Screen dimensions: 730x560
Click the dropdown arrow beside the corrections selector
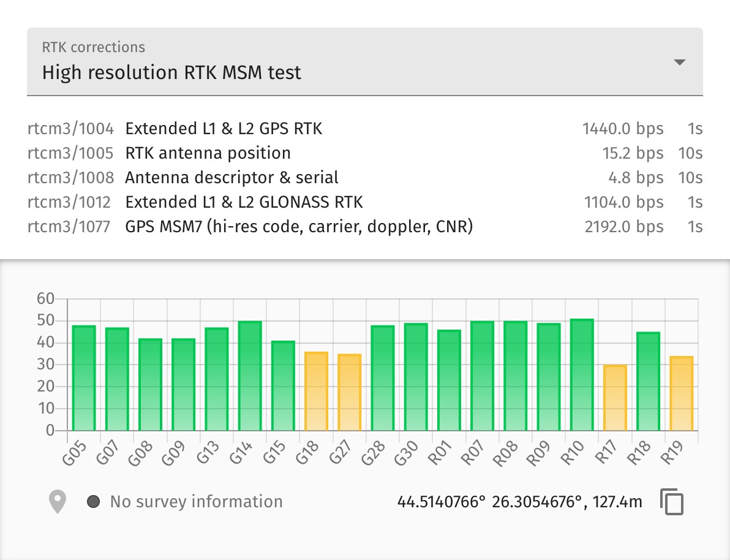click(x=679, y=62)
